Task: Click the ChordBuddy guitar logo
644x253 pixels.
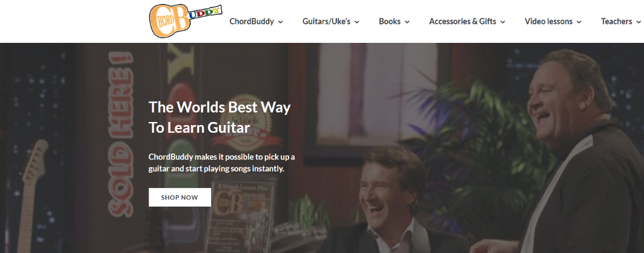Action: coord(185,21)
